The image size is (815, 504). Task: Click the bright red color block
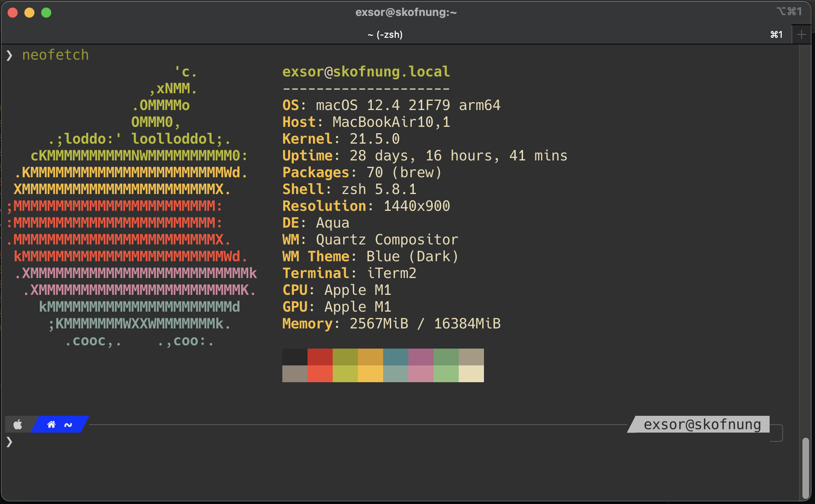click(x=320, y=373)
